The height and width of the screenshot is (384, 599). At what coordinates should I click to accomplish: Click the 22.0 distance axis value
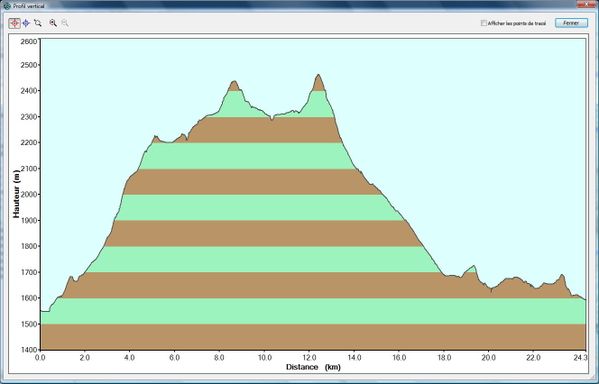533,358
